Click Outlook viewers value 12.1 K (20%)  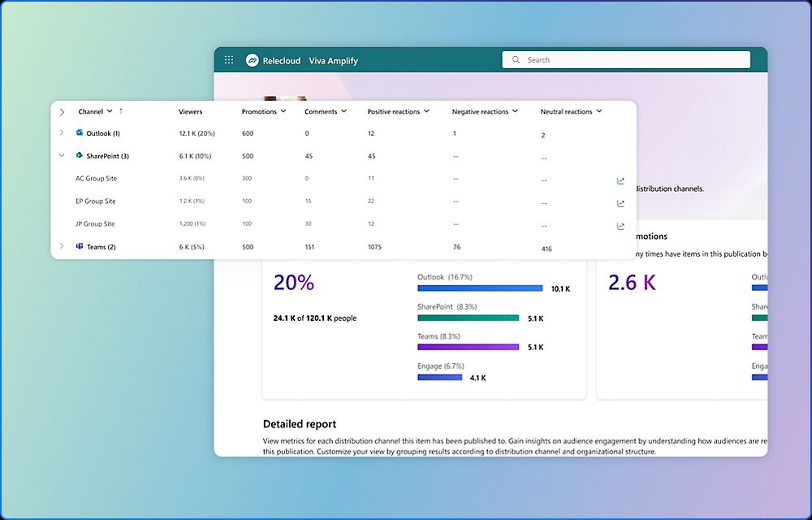(197, 133)
